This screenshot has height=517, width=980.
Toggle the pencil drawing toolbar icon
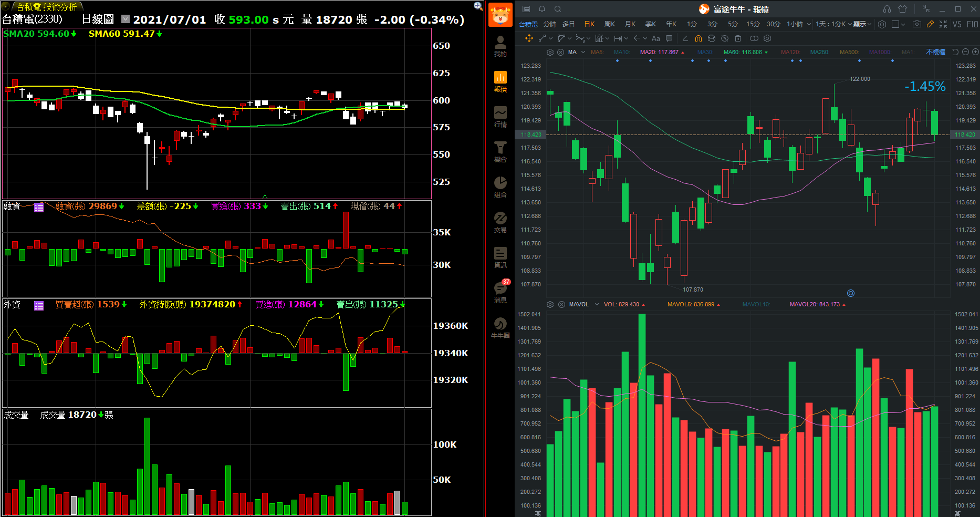tap(930, 24)
